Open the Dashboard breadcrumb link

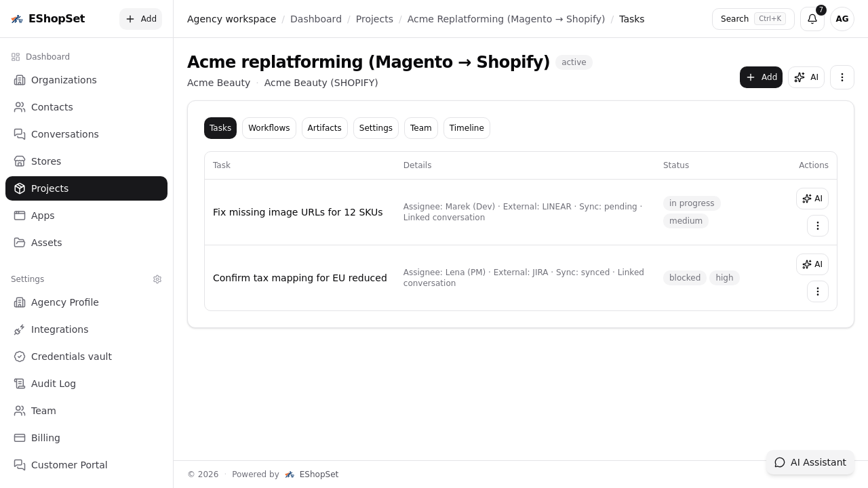[316, 19]
